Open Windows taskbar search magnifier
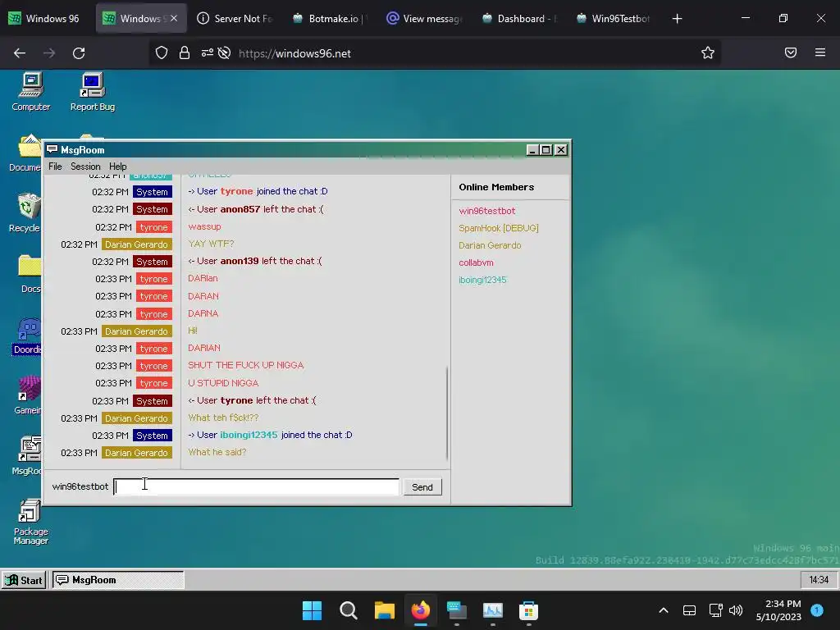The image size is (840, 630). point(348,610)
